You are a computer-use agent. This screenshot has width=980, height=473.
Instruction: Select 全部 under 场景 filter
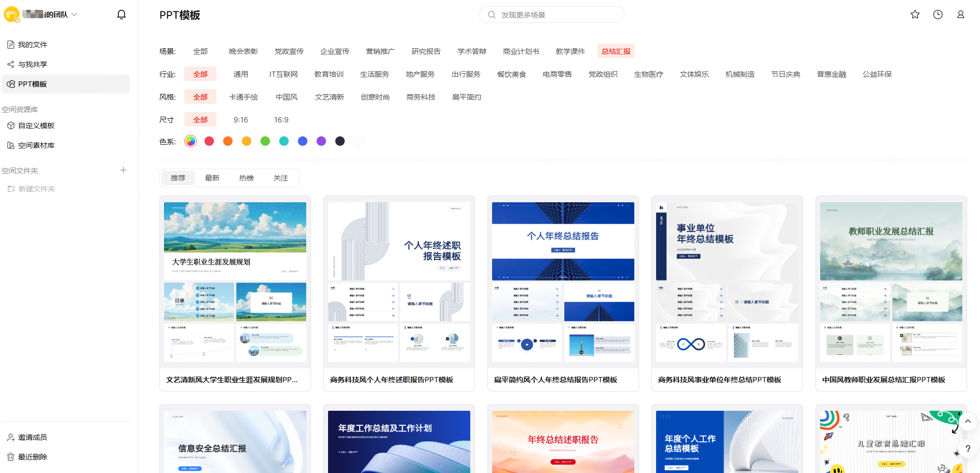point(200,51)
